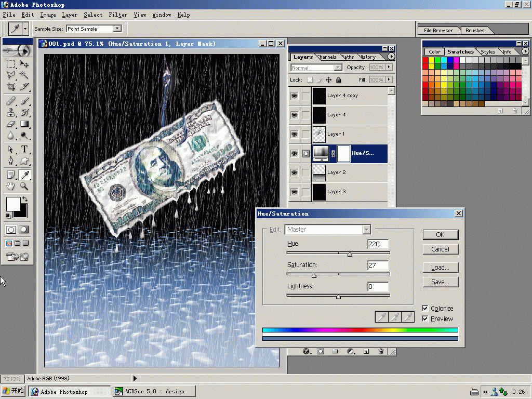Click the Save... button

click(x=441, y=282)
